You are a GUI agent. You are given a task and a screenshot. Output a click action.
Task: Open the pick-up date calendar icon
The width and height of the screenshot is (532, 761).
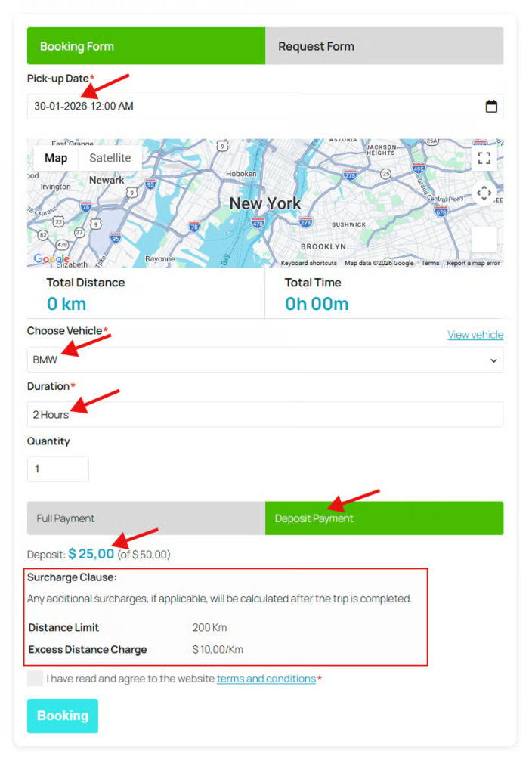(x=491, y=107)
